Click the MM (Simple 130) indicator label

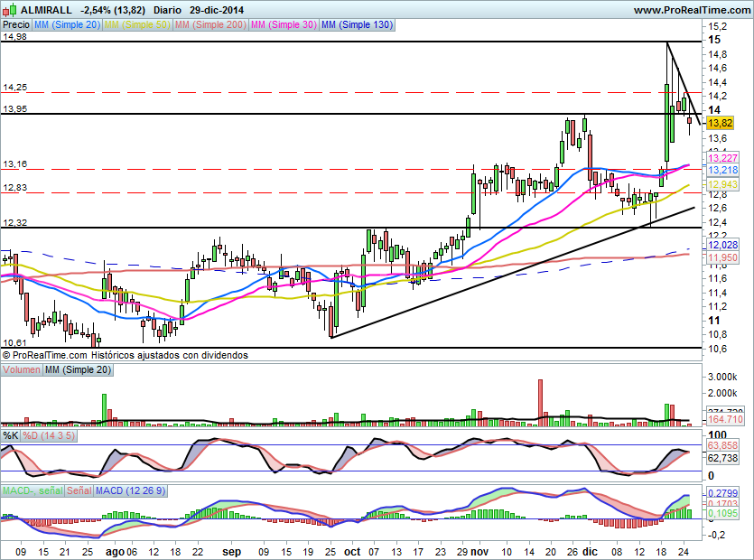click(357, 25)
